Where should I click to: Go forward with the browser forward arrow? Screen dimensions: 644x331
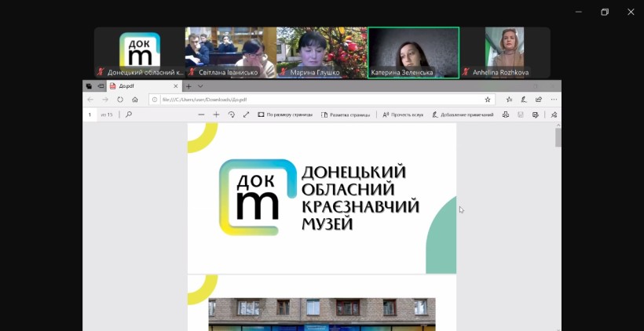click(x=105, y=100)
